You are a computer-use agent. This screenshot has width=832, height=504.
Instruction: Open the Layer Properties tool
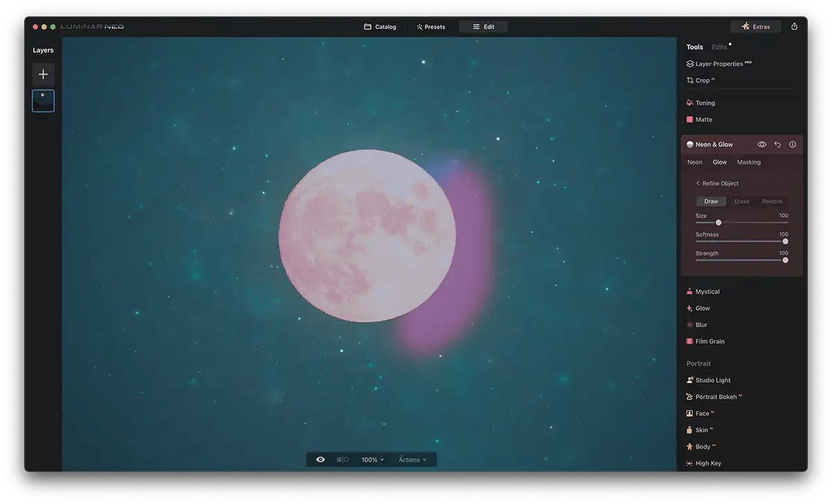(719, 64)
